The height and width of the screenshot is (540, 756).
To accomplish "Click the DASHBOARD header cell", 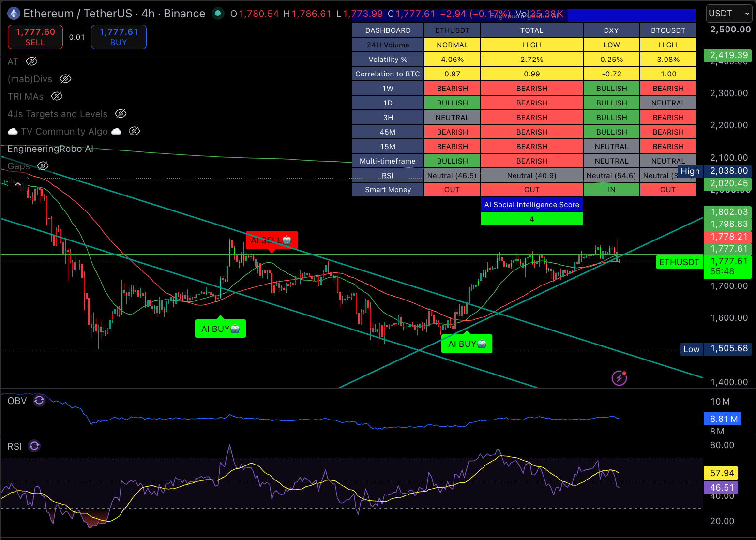I will point(388,30).
